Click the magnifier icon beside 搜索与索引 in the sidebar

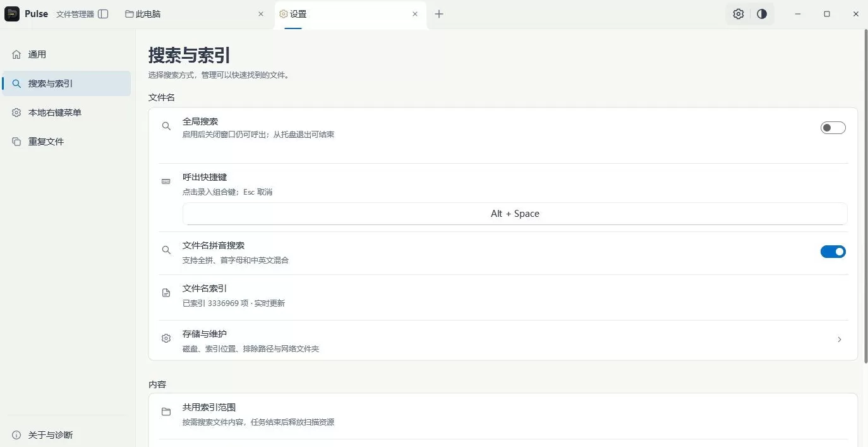click(16, 83)
